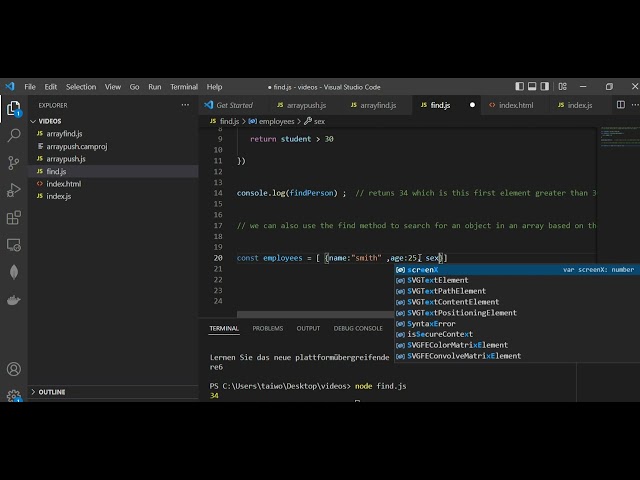Image resolution: width=640 pixels, height=480 pixels.
Task: Open the Search view icon
Action: tap(13, 135)
